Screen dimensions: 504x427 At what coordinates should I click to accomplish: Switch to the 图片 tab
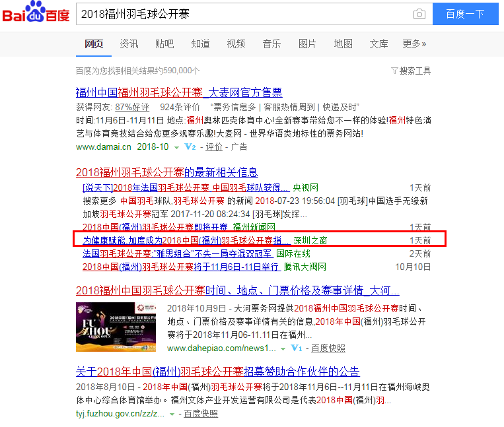click(307, 44)
